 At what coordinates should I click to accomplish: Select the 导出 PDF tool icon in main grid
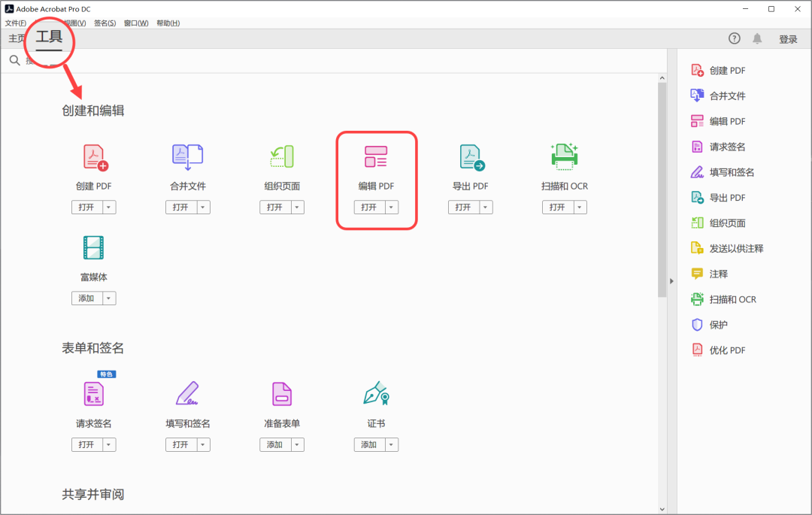tap(471, 157)
